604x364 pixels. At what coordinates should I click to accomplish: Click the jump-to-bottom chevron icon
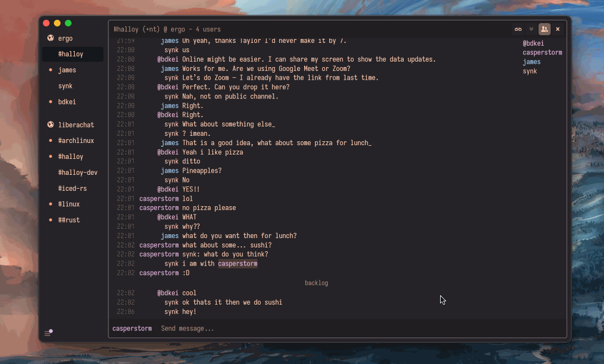pos(531,29)
